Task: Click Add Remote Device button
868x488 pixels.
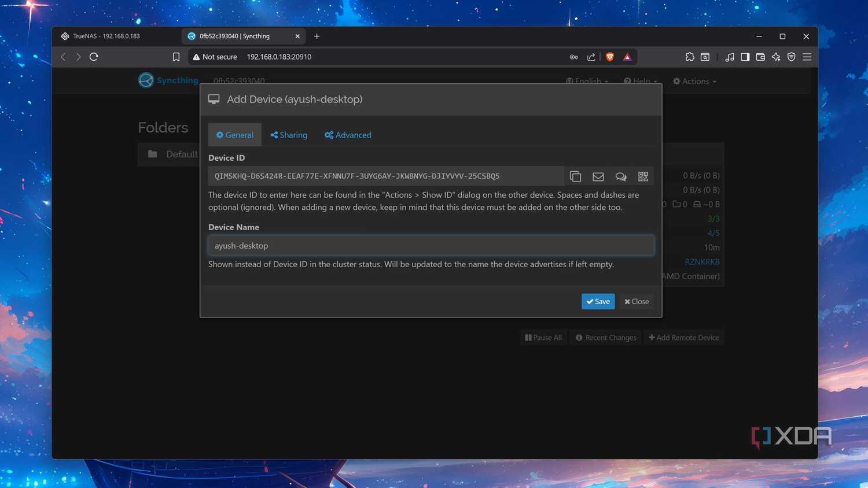Action: tap(684, 338)
